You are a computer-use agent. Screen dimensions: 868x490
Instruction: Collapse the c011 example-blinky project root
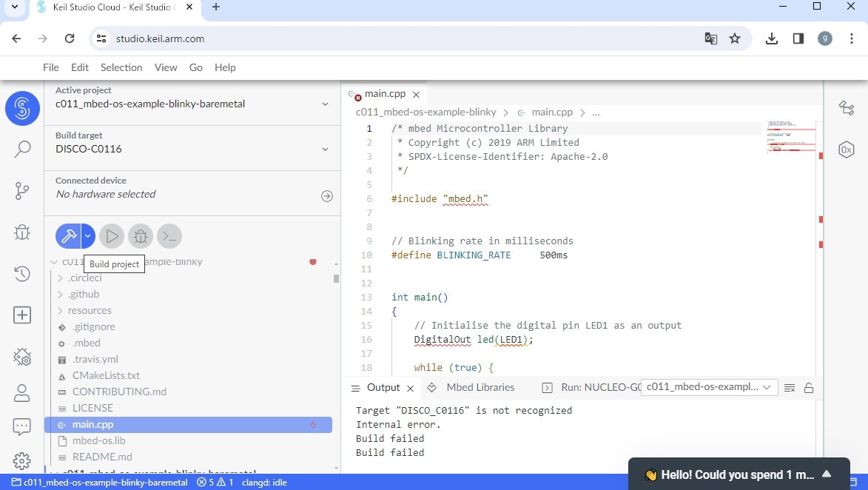click(54, 262)
